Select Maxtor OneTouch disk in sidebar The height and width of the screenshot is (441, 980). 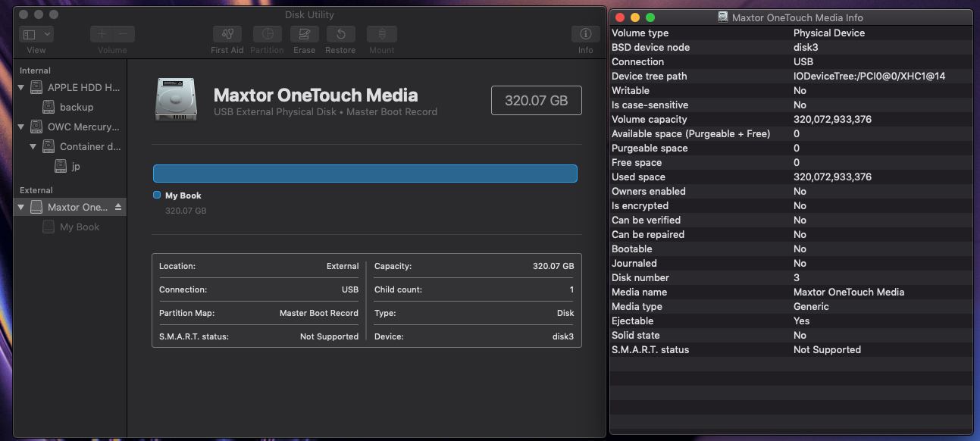pos(70,207)
